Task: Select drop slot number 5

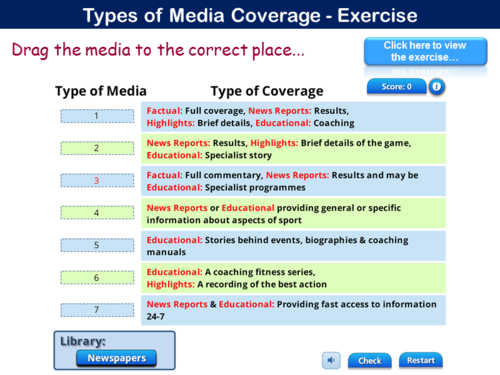Action: coord(97,245)
